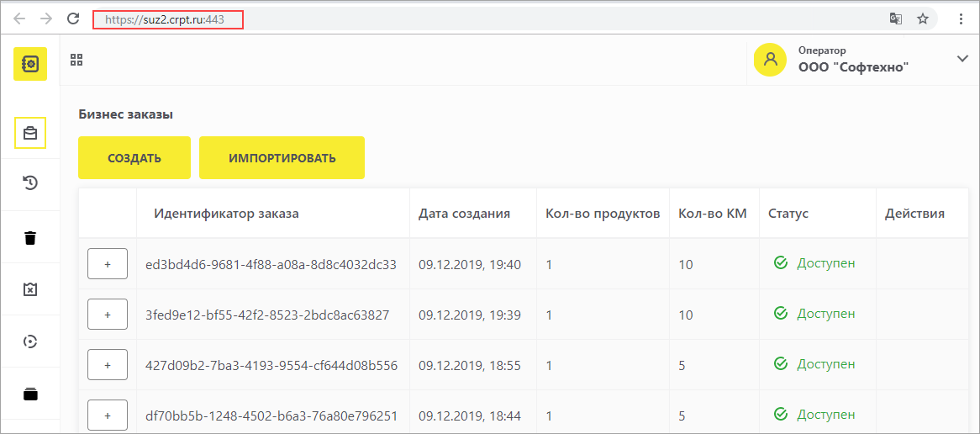980x434 pixels.
Task: Click the stacked box sidebar icon
Action: 30,393
